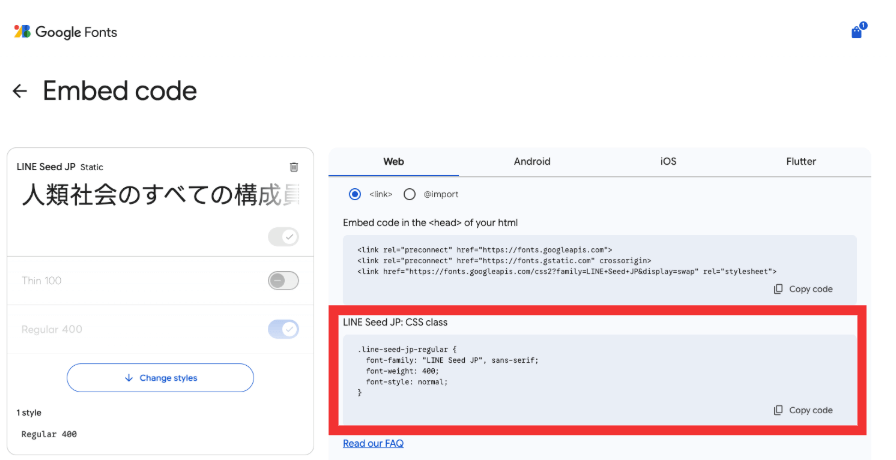Viewport: 896px width, 460px height.
Task: Switch to the Android tab
Action: pyautogui.click(x=532, y=161)
